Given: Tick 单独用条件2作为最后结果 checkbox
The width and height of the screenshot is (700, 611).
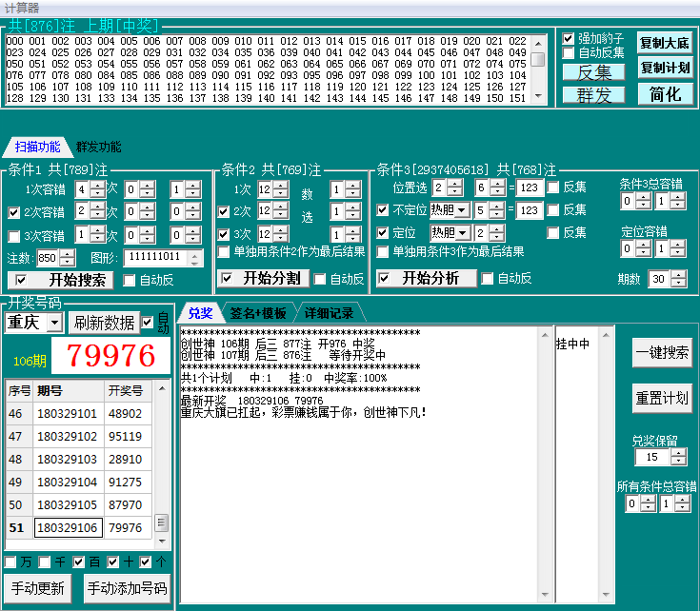Looking at the screenshot, I should 224,252.
